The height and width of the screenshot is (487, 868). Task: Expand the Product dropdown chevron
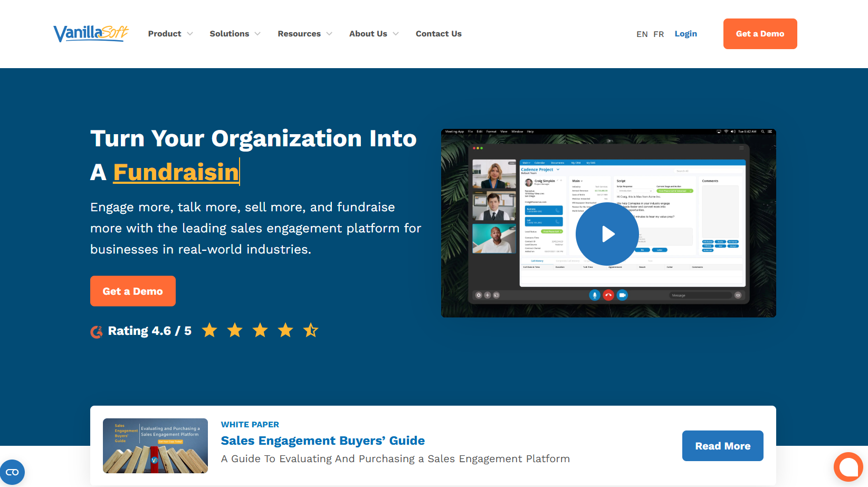pos(190,34)
